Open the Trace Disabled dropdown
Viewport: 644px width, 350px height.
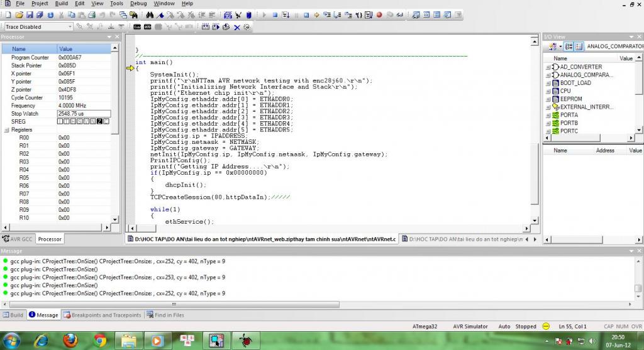click(x=69, y=26)
